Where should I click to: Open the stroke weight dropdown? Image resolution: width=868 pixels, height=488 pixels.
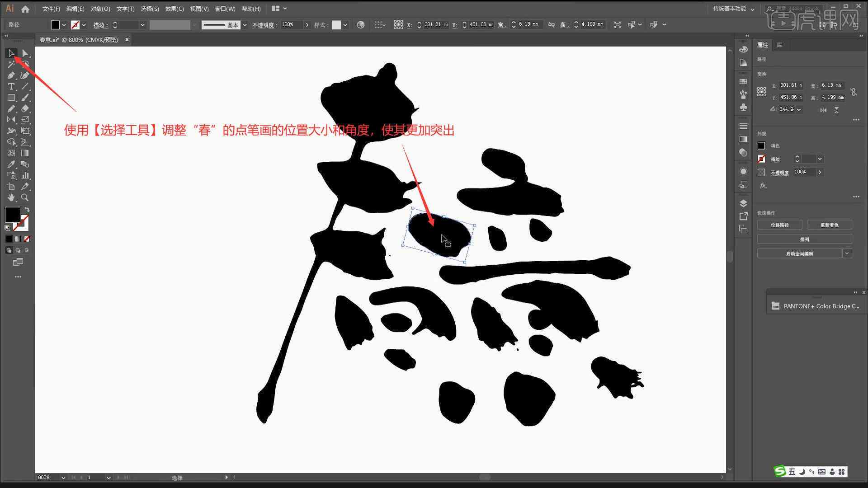click(x=142, y=24)
